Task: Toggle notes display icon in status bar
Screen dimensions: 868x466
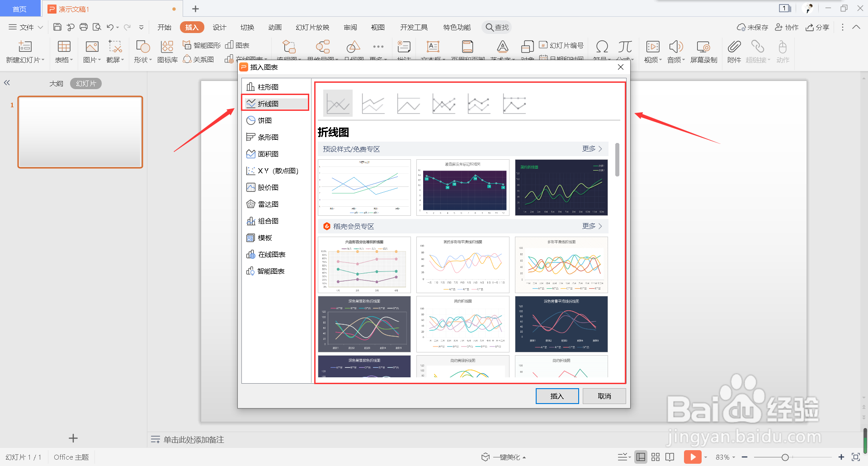Action: pyautogui.click(x=623, y=457)
